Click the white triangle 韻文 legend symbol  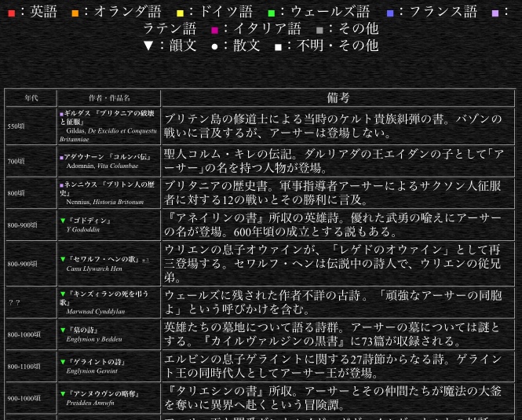pos(148,46)
